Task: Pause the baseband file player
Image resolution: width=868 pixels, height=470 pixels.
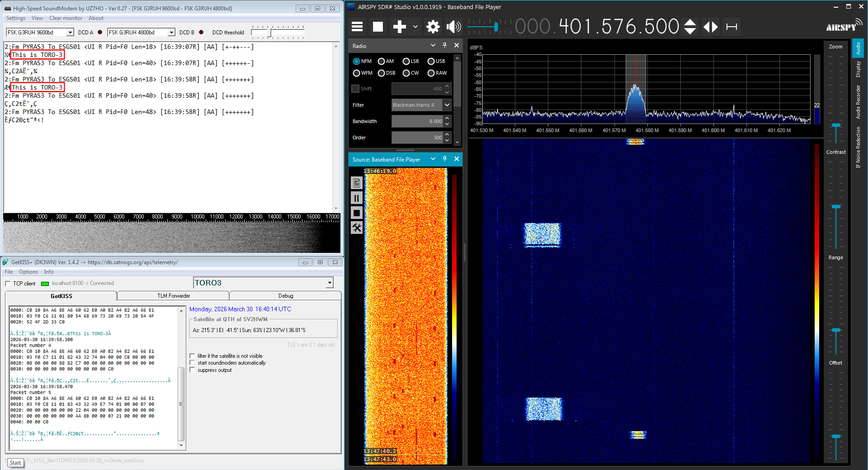Action: click(x=357, y=198)
